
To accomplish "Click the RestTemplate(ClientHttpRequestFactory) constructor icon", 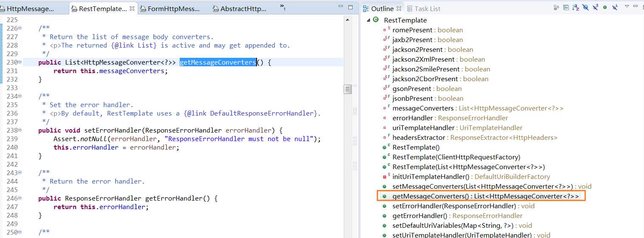I will pos(386,157).
